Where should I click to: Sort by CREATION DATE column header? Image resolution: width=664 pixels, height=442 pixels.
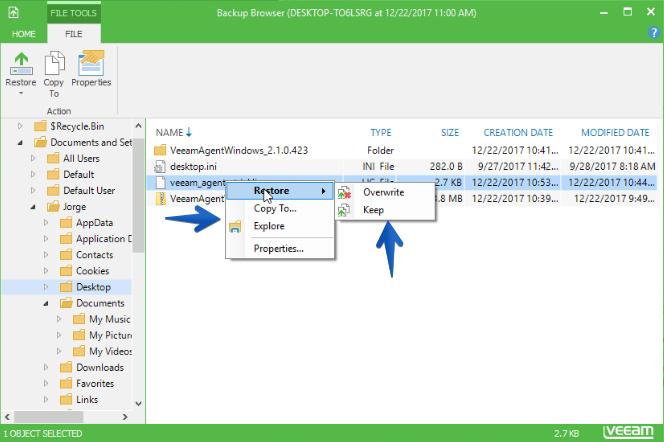(x=518, y=133)
